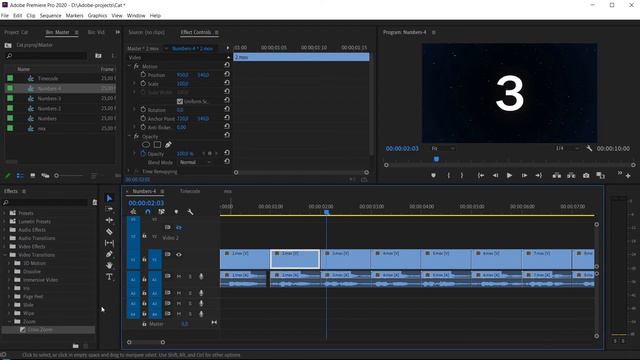The height and width of the screenshot is (360, 640).
Task: Pick the free draw bezier mask pen
Action: [168, 145]
